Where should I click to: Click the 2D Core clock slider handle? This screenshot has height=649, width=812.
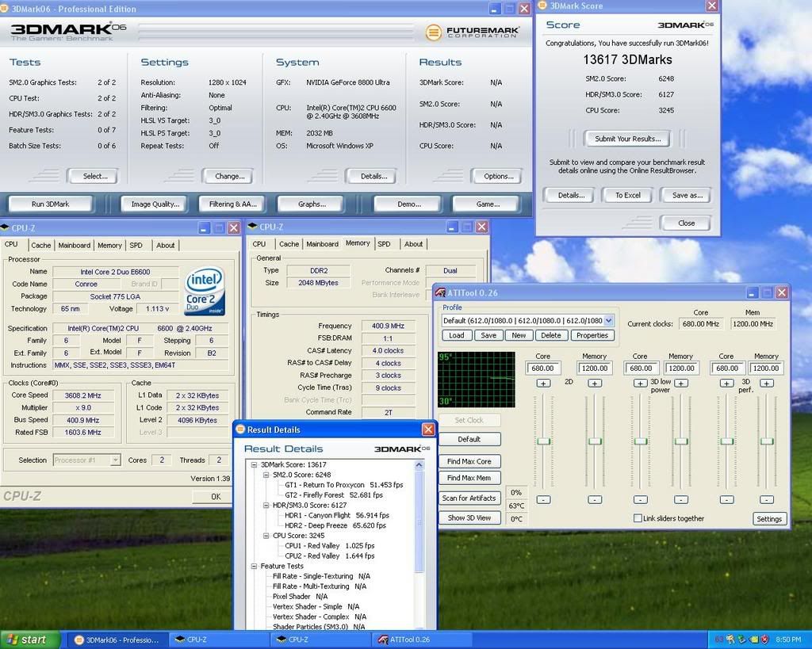(x=543, y=441)
